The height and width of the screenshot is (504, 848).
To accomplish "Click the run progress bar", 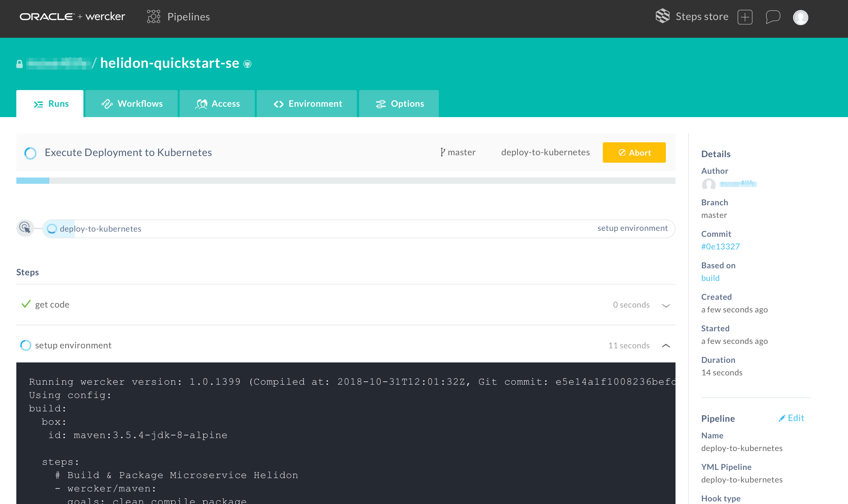I will 345,180.
